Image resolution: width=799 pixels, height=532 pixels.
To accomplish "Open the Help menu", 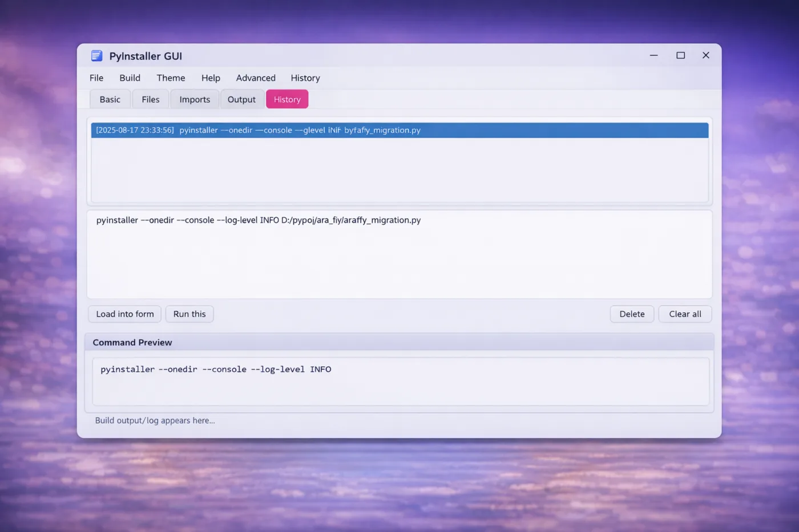I will coord(211,78).
